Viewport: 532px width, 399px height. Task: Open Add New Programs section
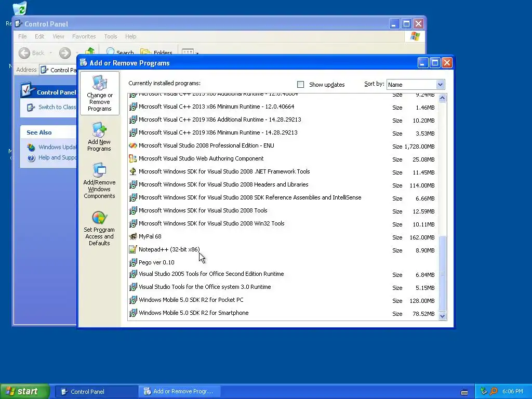[x=99, y=137]
